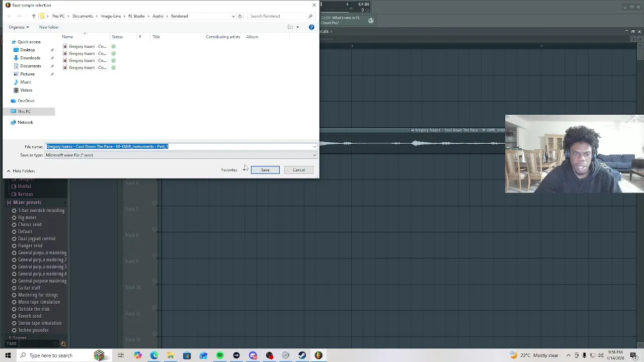644x362 pixels.
Task: Select the Techno pounder mixer preset
Action: point(33,330)
